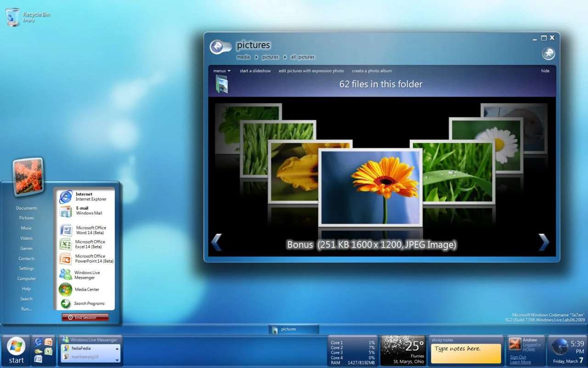This screenshot has height=368, width=588.
Task: Expand the arrow after pictures in breadcrumb
Action: (285, 57)
